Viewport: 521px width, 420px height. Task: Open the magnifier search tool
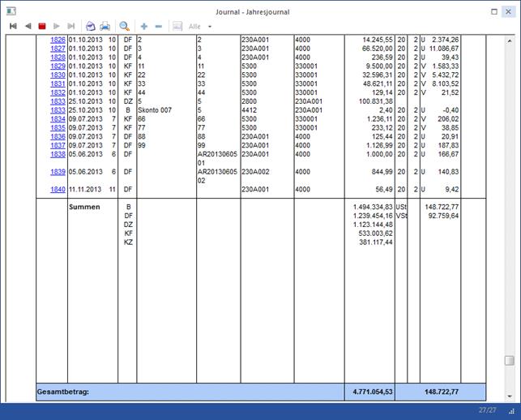125,26
